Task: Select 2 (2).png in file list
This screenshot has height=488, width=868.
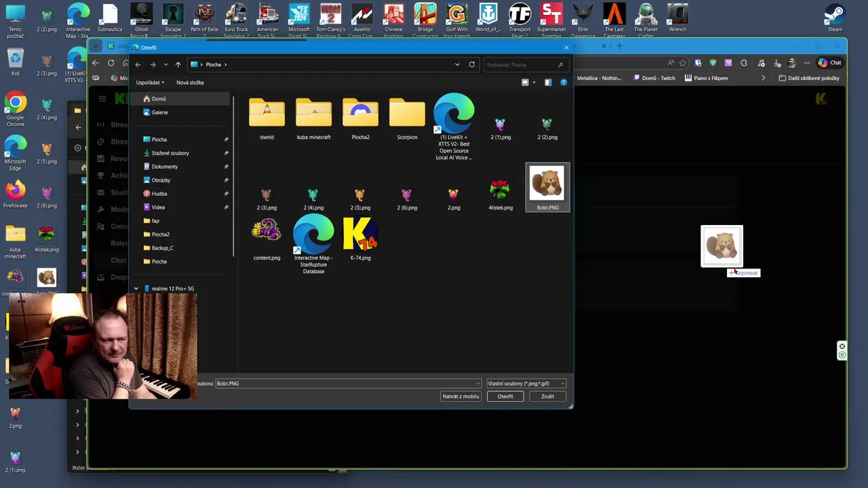Action: pyautogui.click(x=547, y=128)
